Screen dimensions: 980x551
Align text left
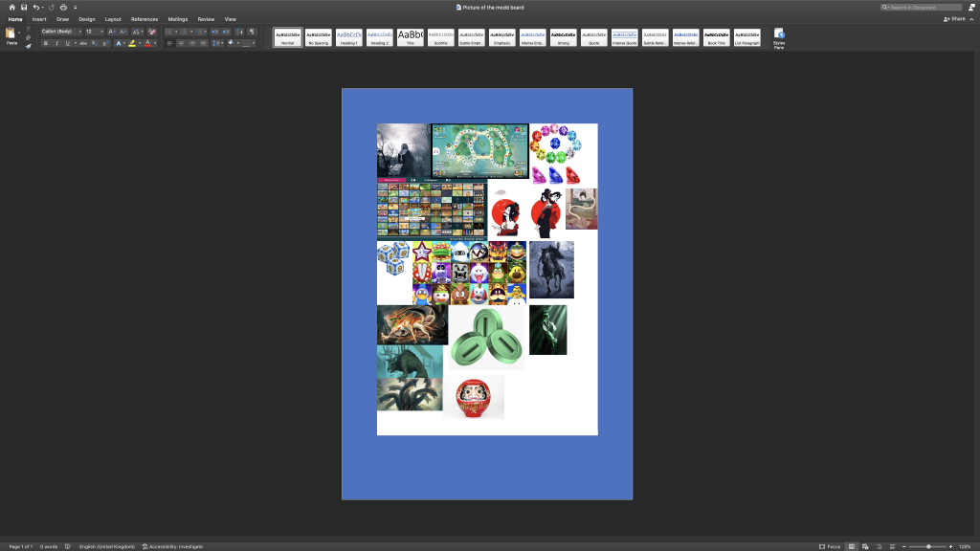(170, 43)
